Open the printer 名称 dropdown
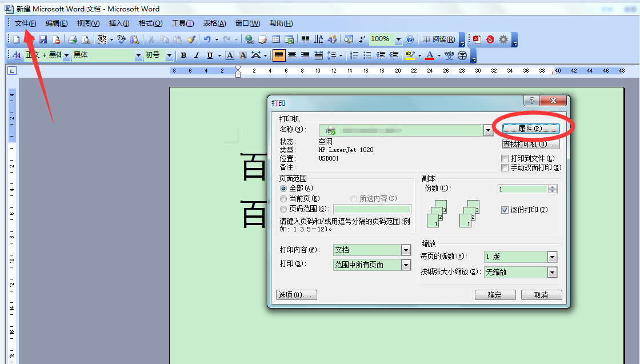Image resolution: width=640 pixels, height=364 pixels. (489, 130)
